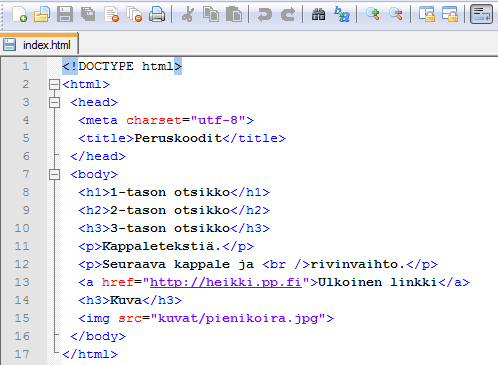Screen dimensions: 498x365
Task: Click the closing body tag
Action: tap(98, 336)
